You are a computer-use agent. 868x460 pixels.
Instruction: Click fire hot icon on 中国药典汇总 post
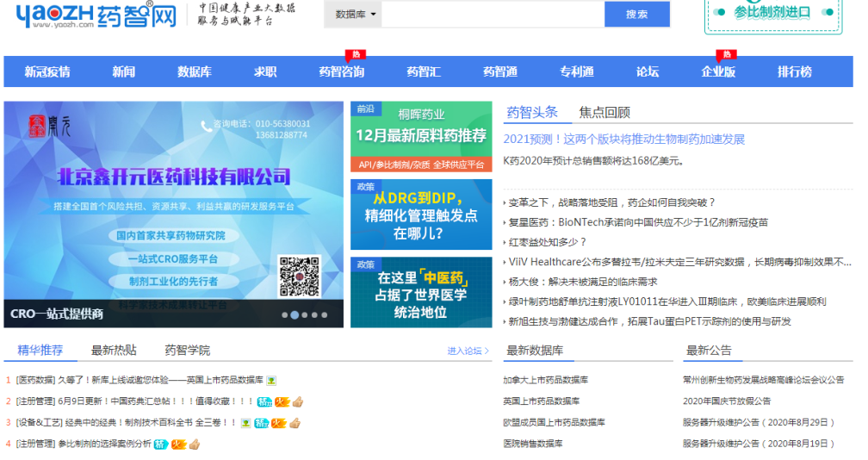tap(282, 402)
